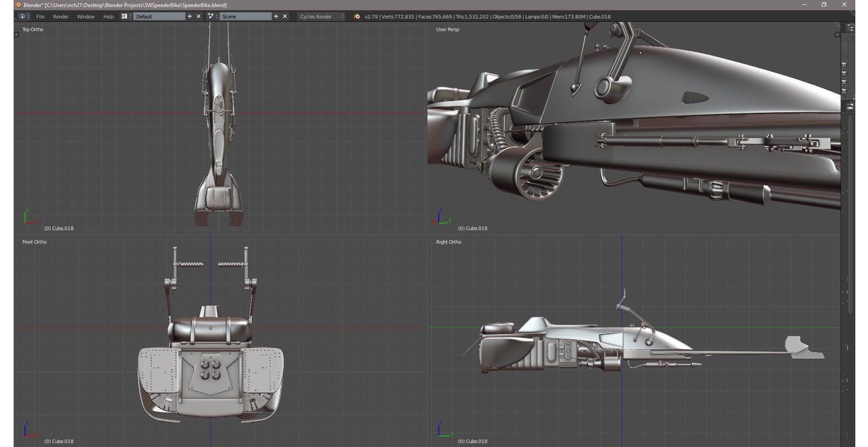Click the third object icon in outliner strip
This screenshot has width=868, height=447.
[x=844, y=82]
